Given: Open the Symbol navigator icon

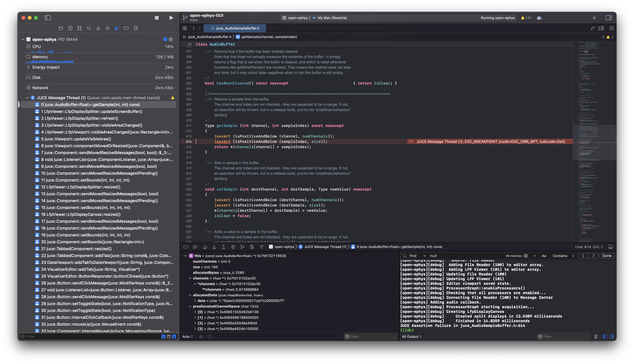Looking at the screenshot, I should tap(80, 28).
